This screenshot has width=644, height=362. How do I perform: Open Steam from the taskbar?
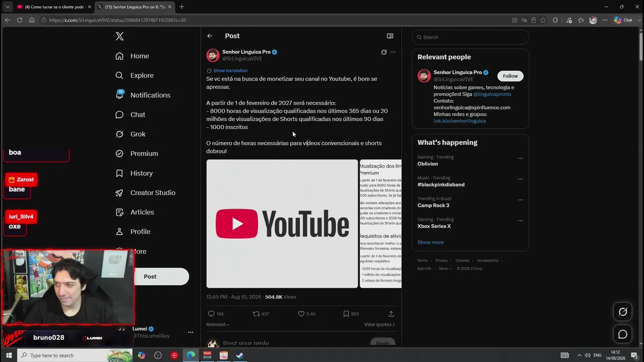pos(240,355)
